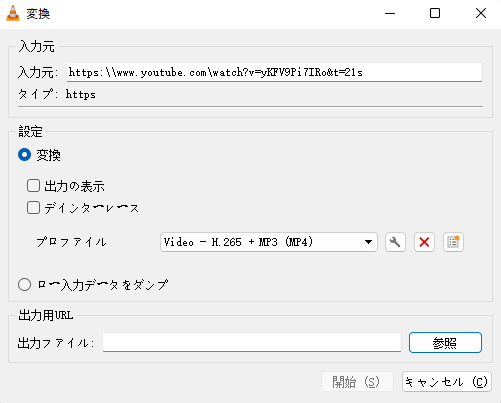Click the プロファイル label
501x403 pixels.
pos(71,242)
